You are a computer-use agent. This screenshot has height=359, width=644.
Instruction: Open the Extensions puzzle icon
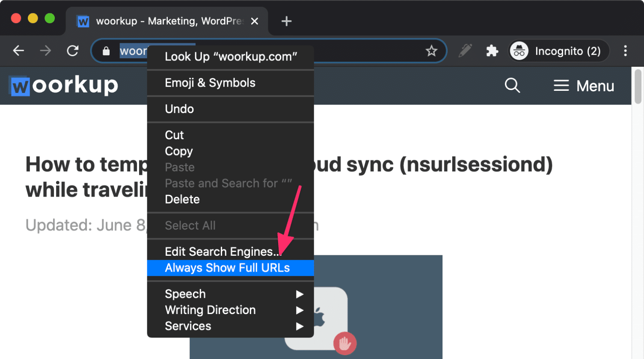point(492,51)
